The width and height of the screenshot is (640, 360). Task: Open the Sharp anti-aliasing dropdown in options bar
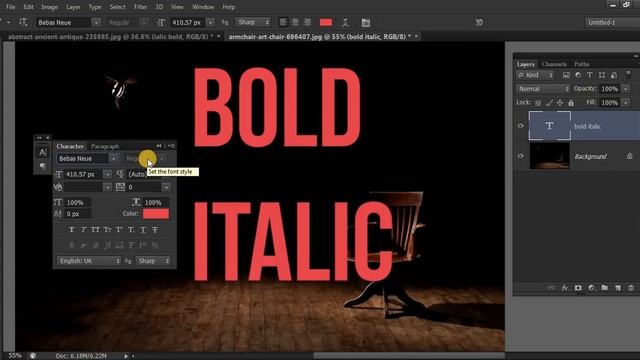253,22
